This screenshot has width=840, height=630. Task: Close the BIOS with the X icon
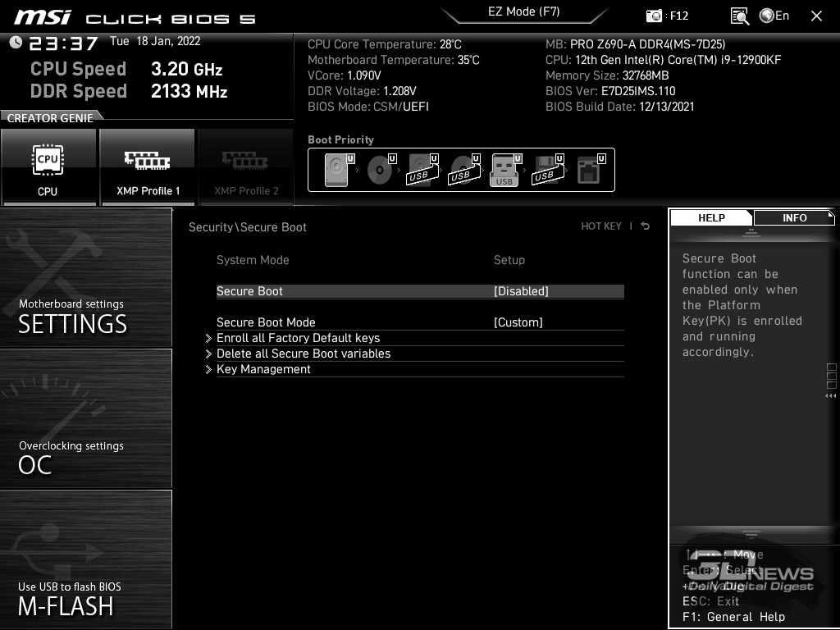click(x=816, y=16)
